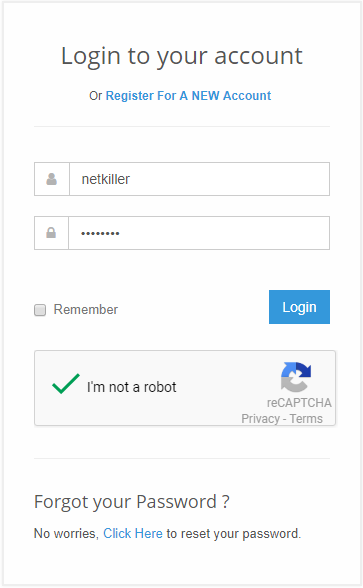
Task: Focus the username field containing netkiller
Action: click(x=200, y=179)
